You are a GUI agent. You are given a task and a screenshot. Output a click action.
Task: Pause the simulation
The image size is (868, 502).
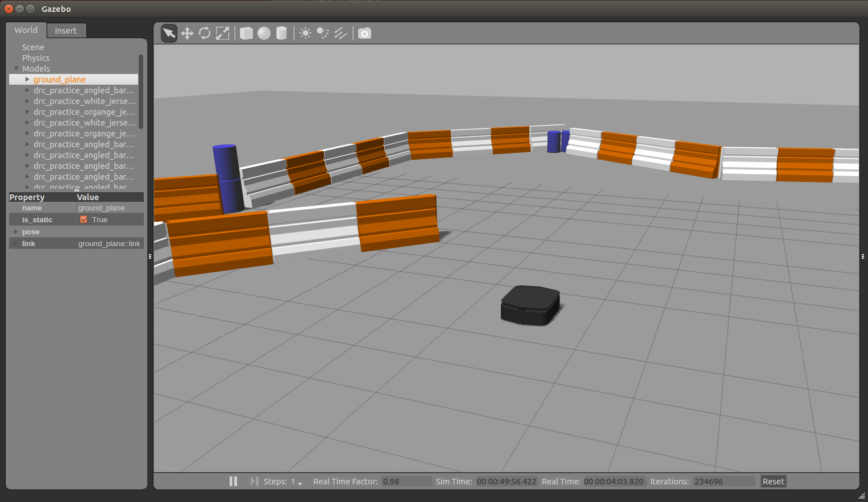point(233,482)
